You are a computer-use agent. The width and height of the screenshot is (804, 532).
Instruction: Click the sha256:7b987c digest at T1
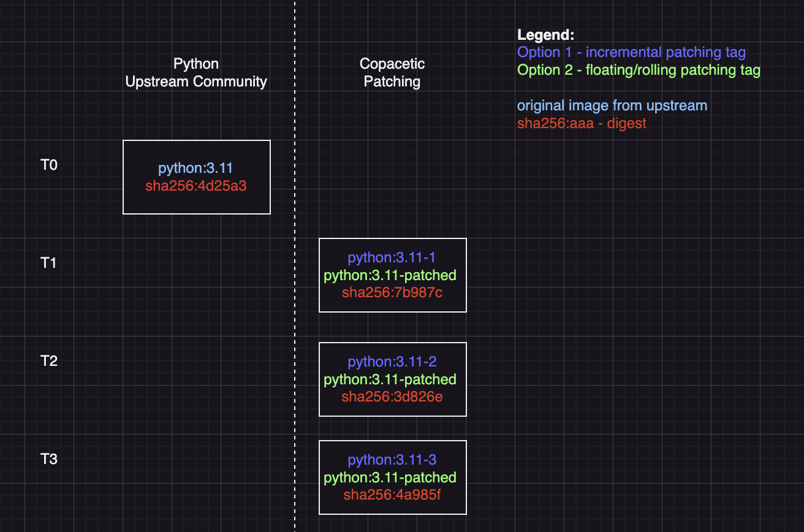392,292
